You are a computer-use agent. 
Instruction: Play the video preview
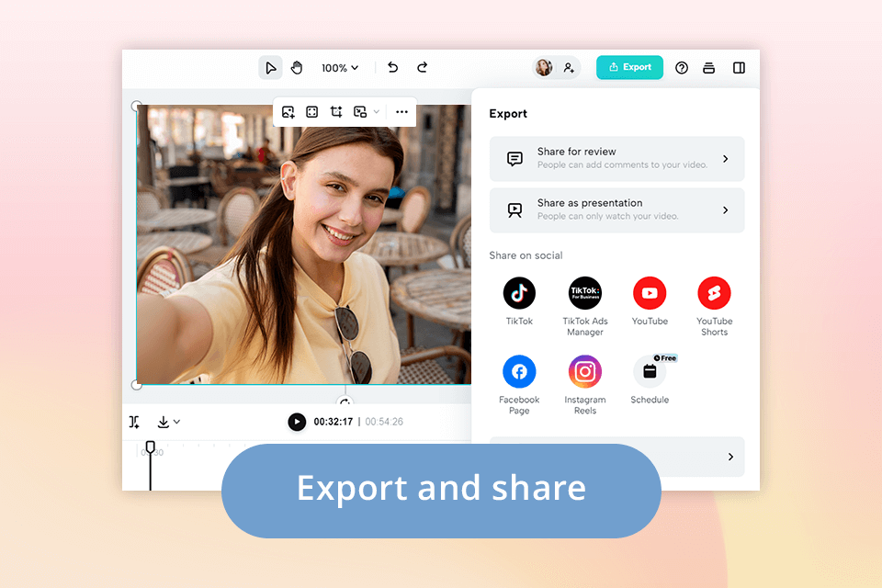click(x=297, y=422)
